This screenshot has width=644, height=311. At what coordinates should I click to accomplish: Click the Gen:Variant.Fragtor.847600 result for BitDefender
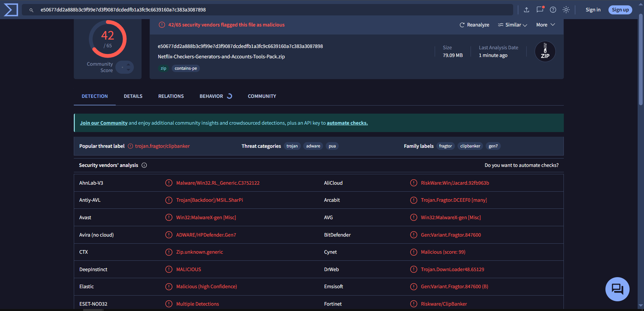[451, 235]
